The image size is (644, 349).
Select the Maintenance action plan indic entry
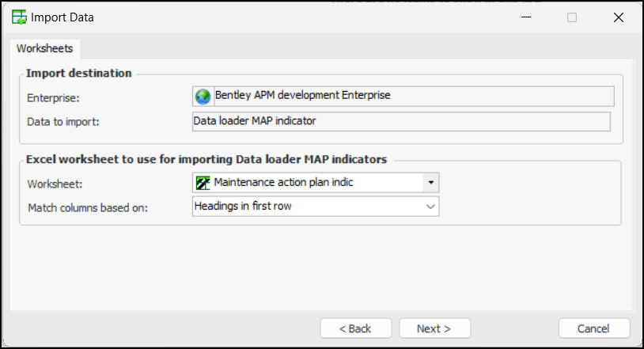click(x=283, y=183)
